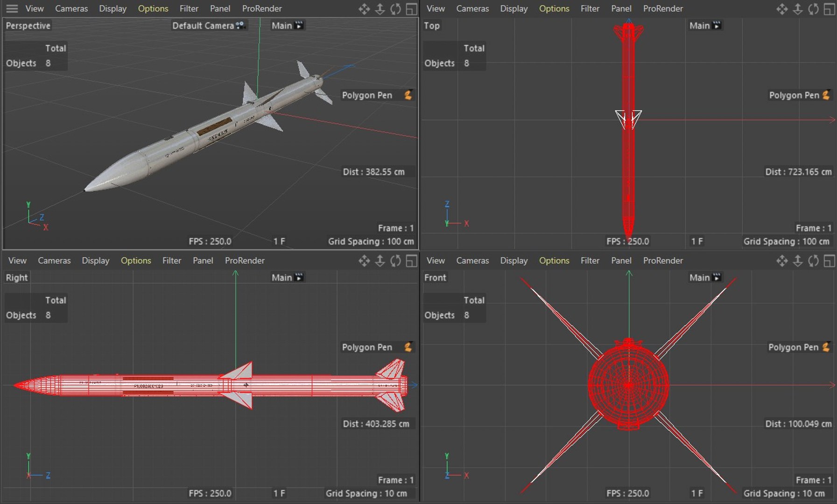Open the Options menu in Front viewport

pyautogui.click(x=554, y=260)
